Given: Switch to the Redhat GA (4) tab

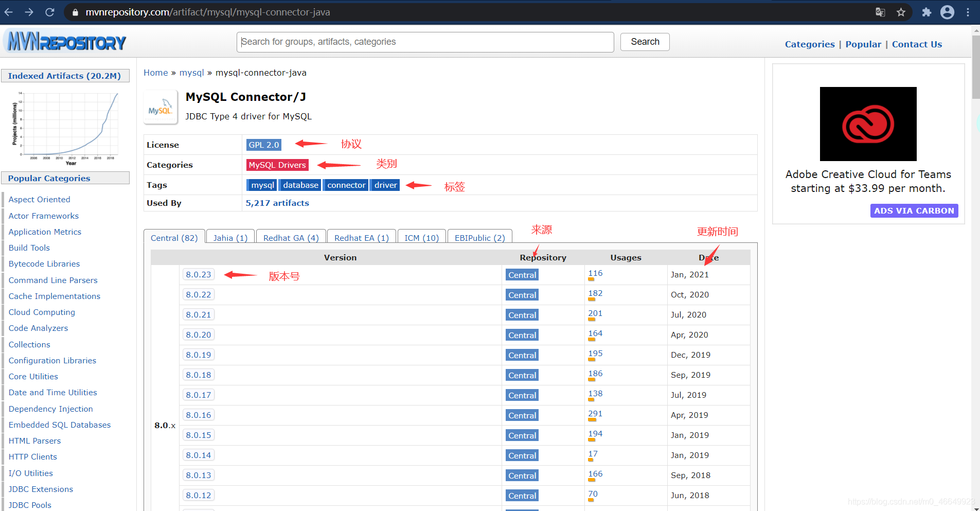Looking at the screenshot, I should [x=291, y=237].
